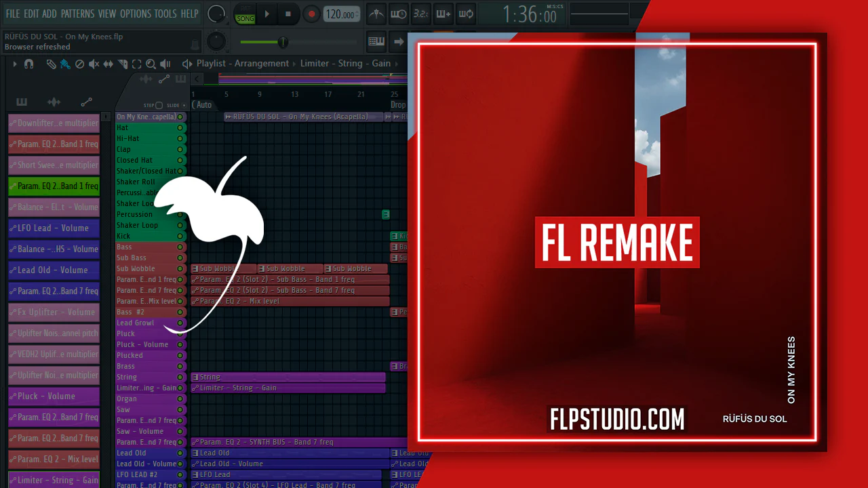Mute the Clap track
Viewport: 868px width, 488px height.
180,149
